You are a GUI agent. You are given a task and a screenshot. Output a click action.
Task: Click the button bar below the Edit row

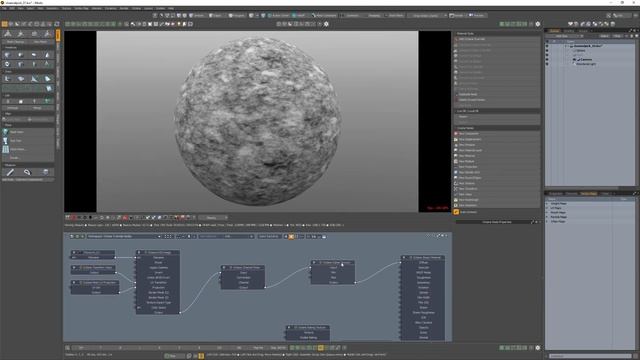[x=496, y=222]
